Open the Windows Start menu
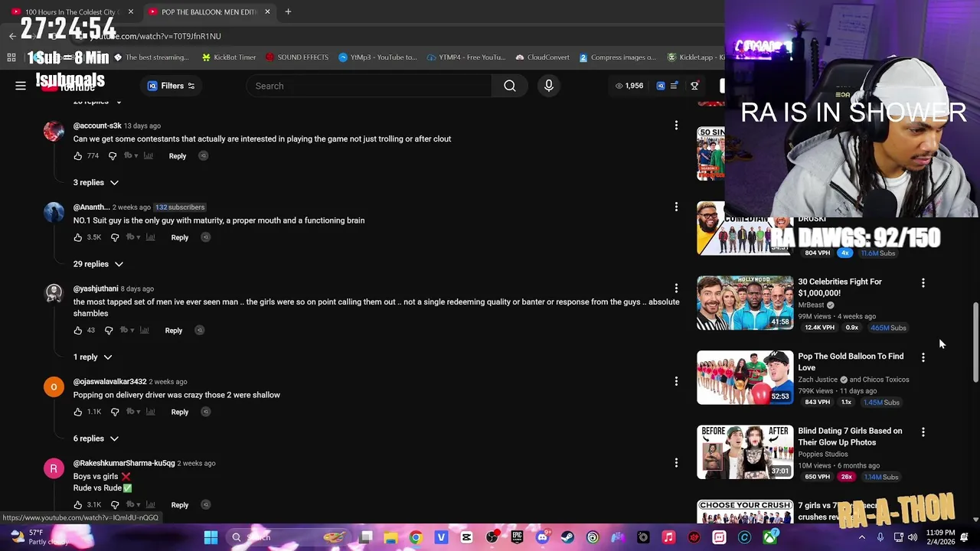The width and height of the screenshot is (980, 551). click(211, 537)
